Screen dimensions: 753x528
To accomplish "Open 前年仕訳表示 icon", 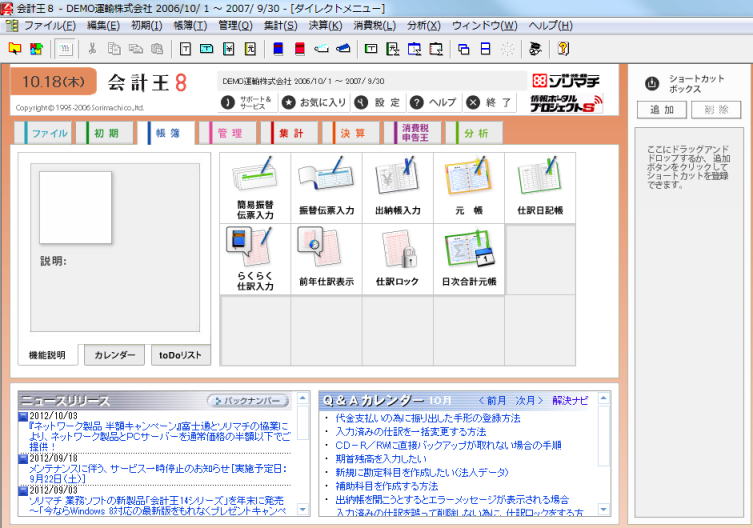I will (326, 258).
